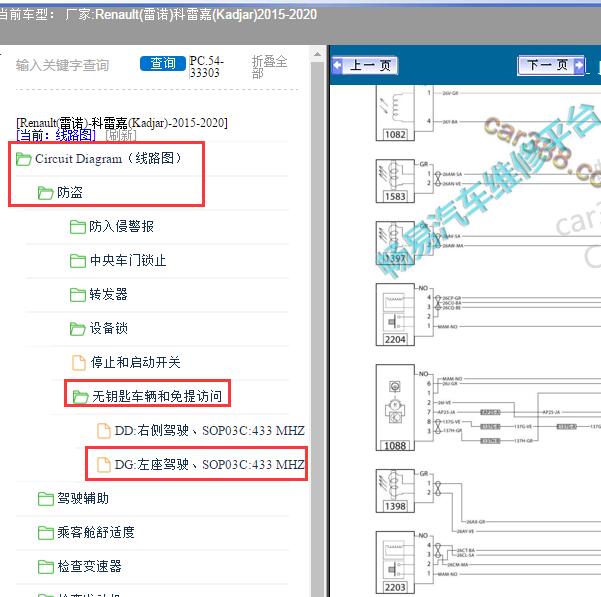Click the left arrow icon on 上一页
Image resolution: width=601 pixels, height=597 pixels.
338,65
